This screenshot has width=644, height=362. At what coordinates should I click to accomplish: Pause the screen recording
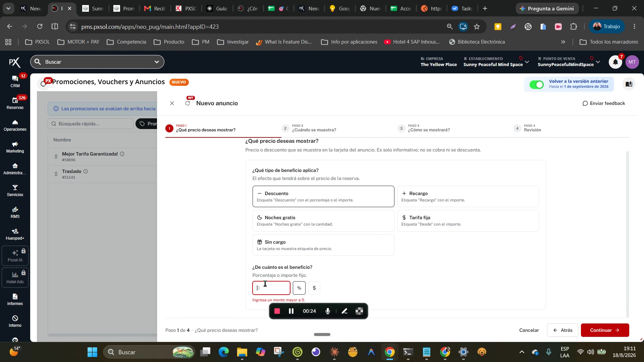pyautogui.click(x=291, y=311)
